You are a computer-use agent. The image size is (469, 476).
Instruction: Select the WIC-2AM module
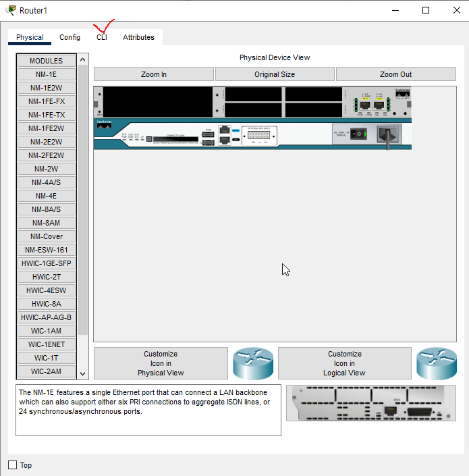point(47,371)
